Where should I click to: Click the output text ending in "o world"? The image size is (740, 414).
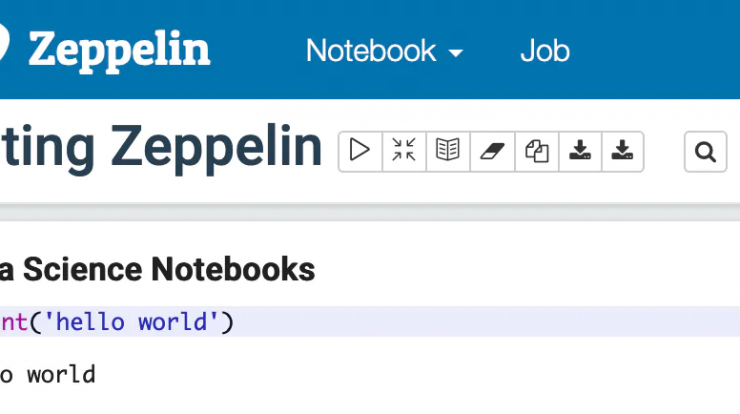[x=47, y=375]
